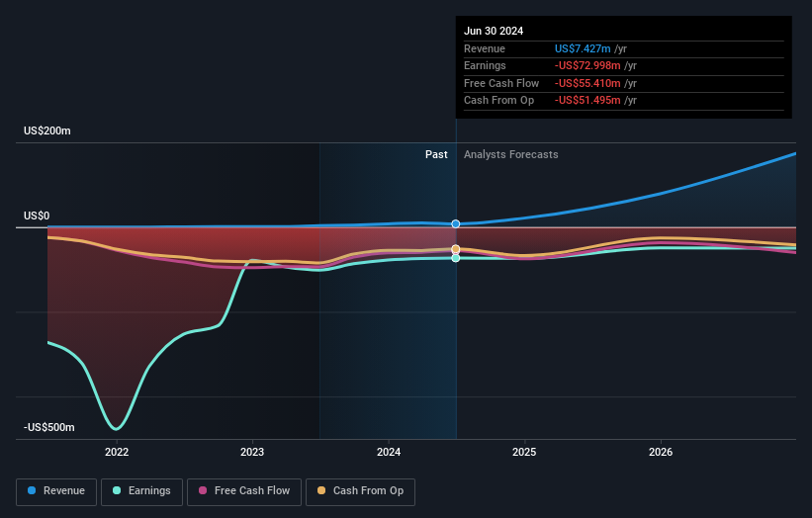Toggle the Cash From Op legend button
The width and height of the screenshot is (812, 518).
click(360, 491)
